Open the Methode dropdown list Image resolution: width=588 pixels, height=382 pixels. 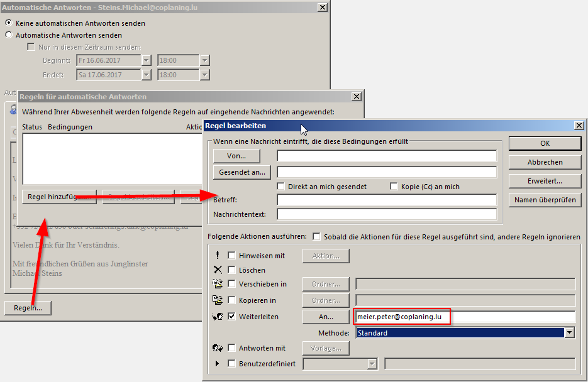coord(570,333)
